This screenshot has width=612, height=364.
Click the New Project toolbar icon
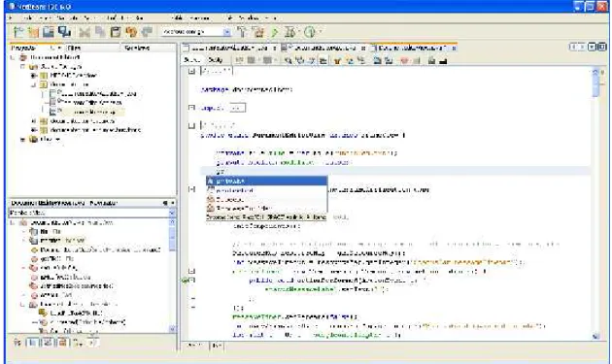(x=33, y=32)
